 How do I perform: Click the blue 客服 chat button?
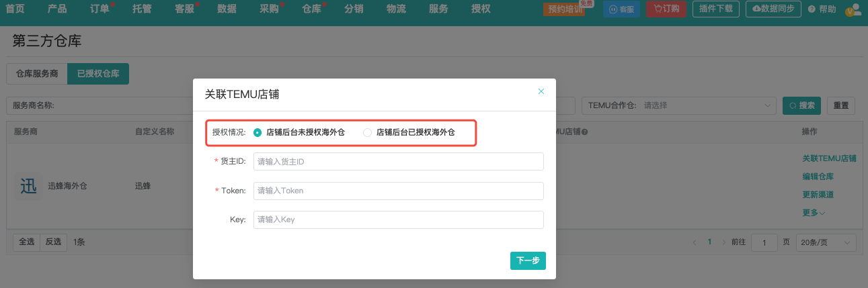click(x=621, y=9)
